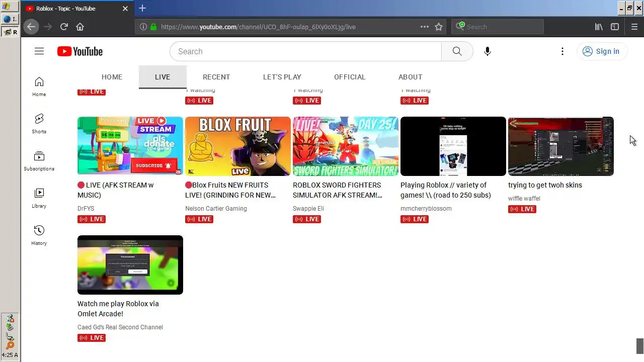The image size is (644, 362).
Task: Click the Omlet Arcade disconnected-screen thumbnail
Action: pyautogui.click(x=130, y=265)
